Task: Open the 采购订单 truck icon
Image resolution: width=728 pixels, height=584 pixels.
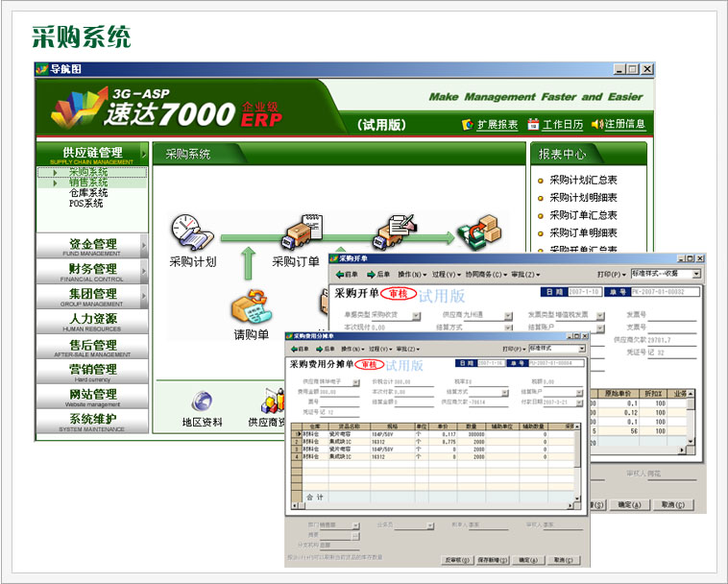Action: (x=302, y=231)
